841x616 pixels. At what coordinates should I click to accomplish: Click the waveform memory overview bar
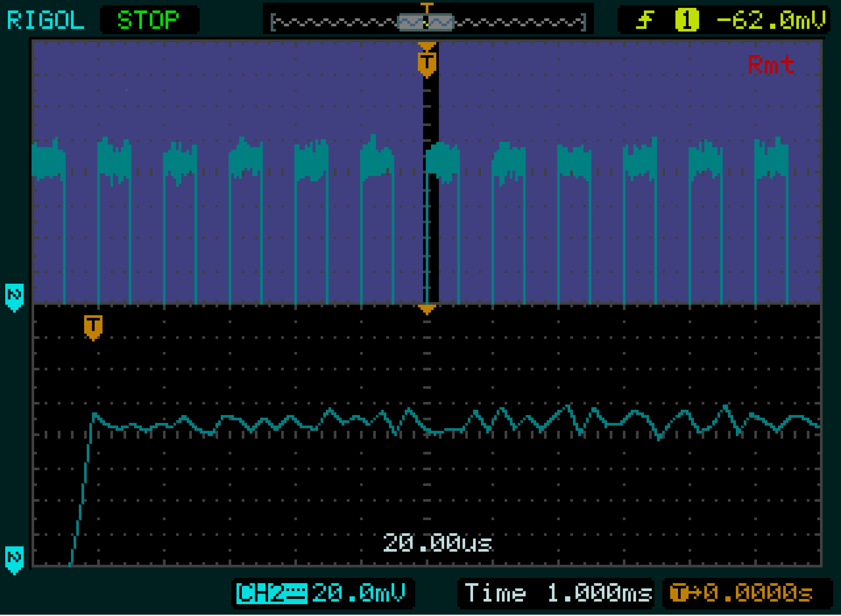(428, 22)
